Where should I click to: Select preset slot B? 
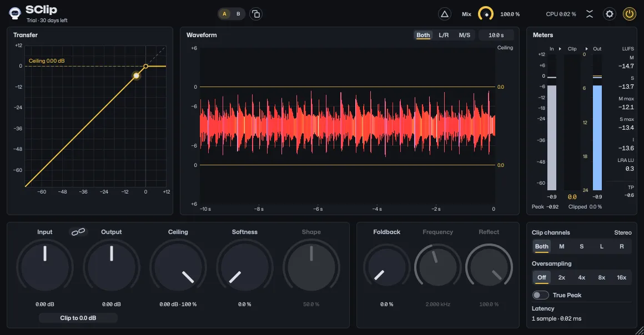pos(238,14)
